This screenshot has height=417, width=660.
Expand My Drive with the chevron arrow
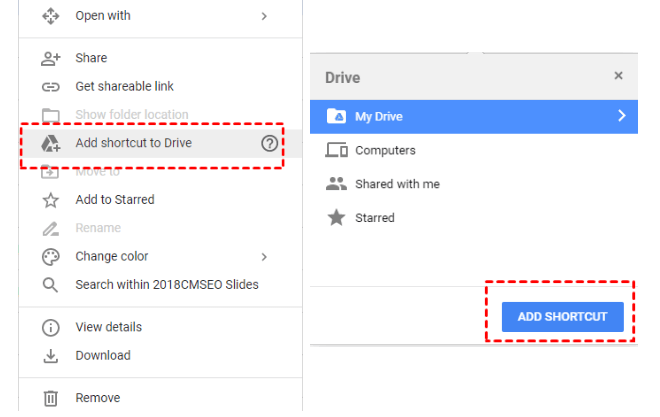(622, 116)
